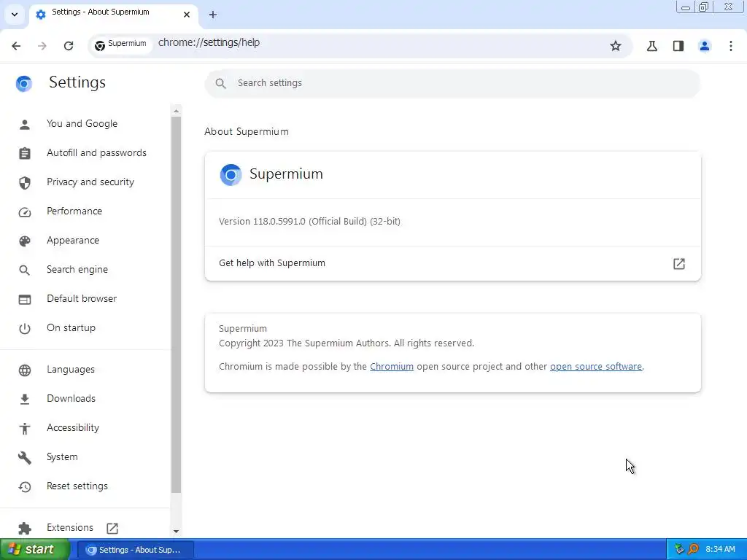Go to Privacy and security

90,182
